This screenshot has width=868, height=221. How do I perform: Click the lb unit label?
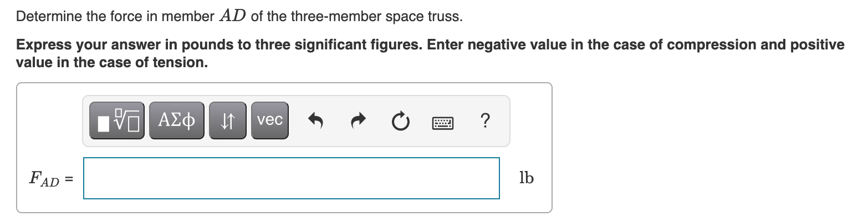coord(527,178)
